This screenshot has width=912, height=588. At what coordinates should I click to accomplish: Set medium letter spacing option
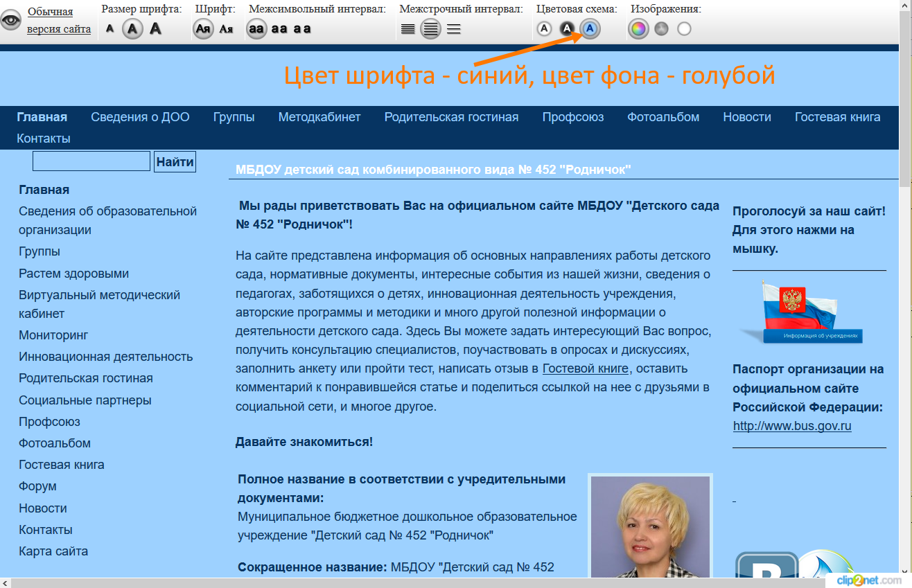click(x=279, y=29)
